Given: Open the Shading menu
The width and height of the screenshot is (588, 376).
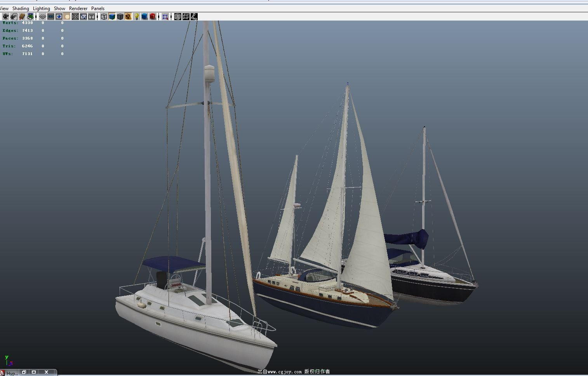Looking at the screenshot, I should click(x=21, y=8).
